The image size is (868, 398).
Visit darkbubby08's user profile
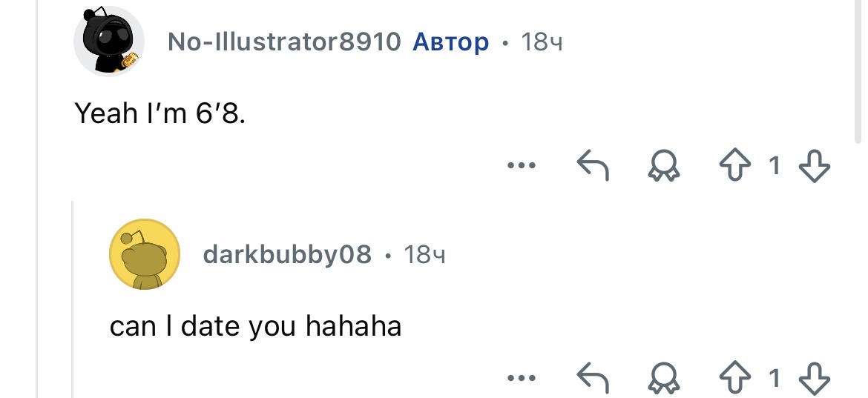tap(286, 255)
